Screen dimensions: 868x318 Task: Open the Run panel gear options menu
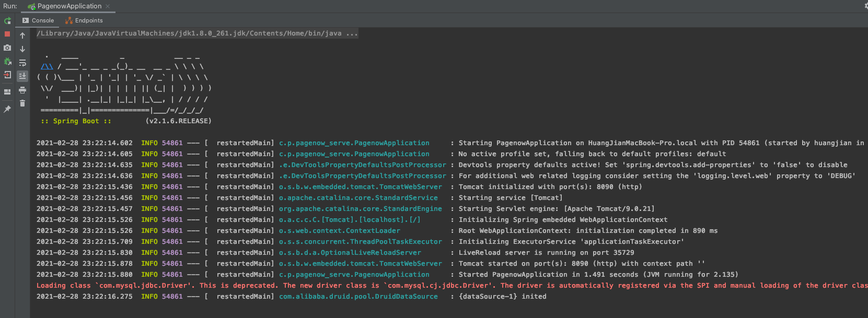click(x=865, y=6)
